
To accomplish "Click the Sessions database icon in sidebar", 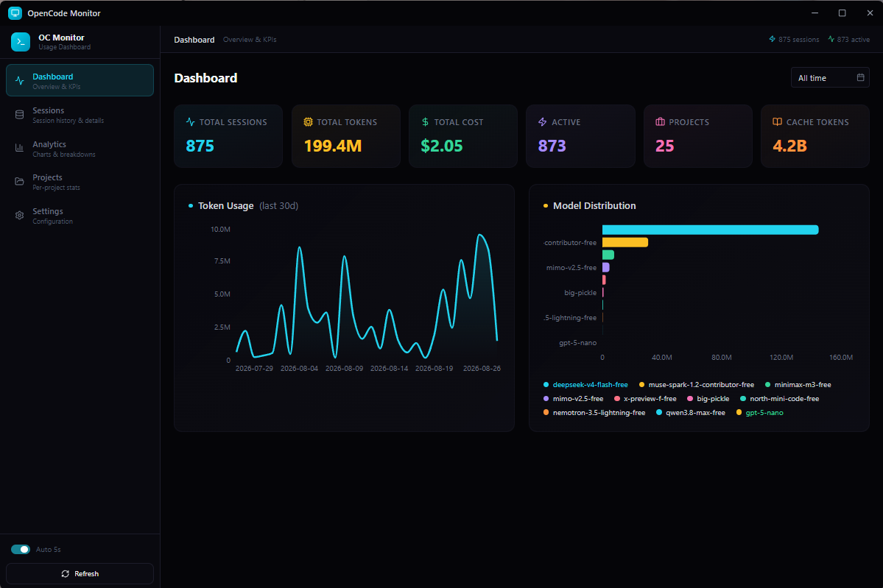I will 20,115.
